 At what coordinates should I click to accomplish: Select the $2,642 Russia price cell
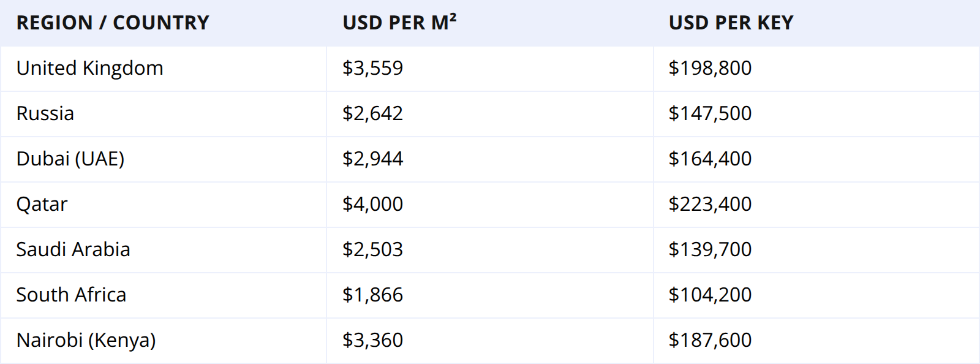point(372,113)
